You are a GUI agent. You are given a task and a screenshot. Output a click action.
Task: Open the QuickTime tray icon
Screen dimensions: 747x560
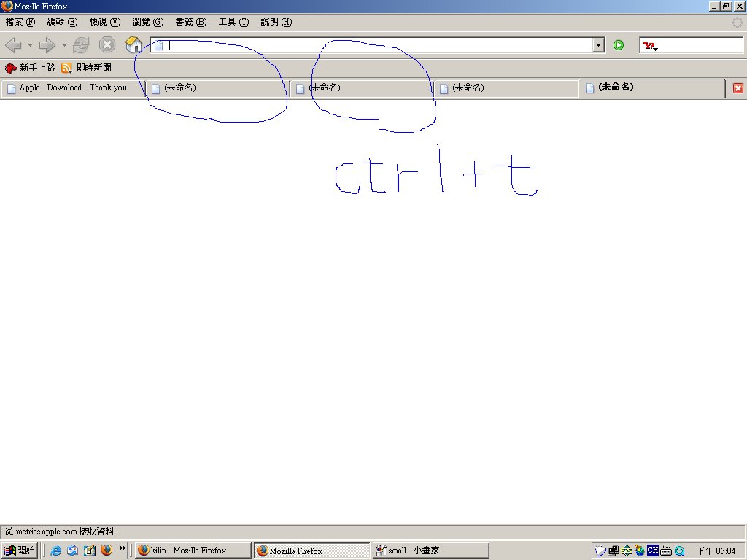click(x=679, y=551)
